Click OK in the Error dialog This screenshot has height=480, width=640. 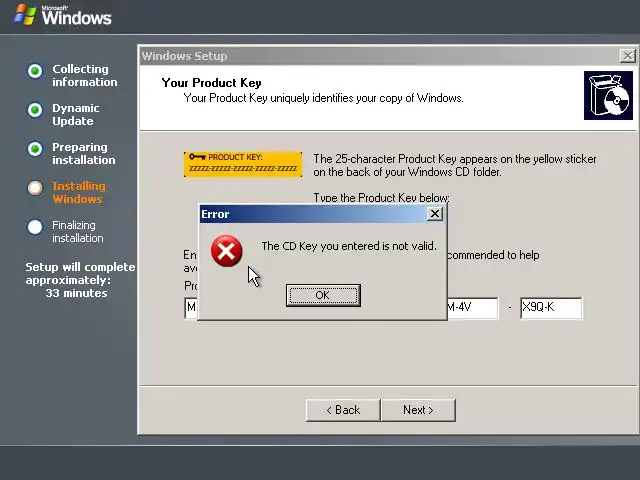click(x=323, y=295)
